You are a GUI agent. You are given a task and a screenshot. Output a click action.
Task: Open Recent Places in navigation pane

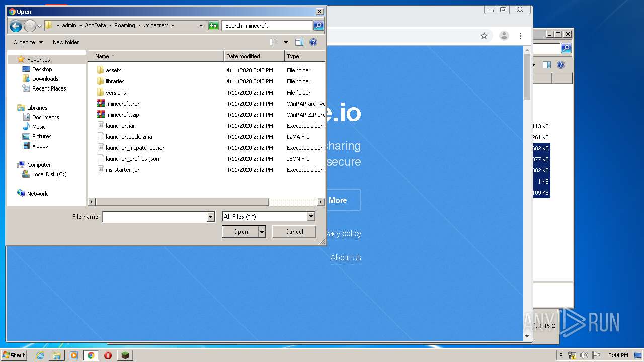point(49,88)
